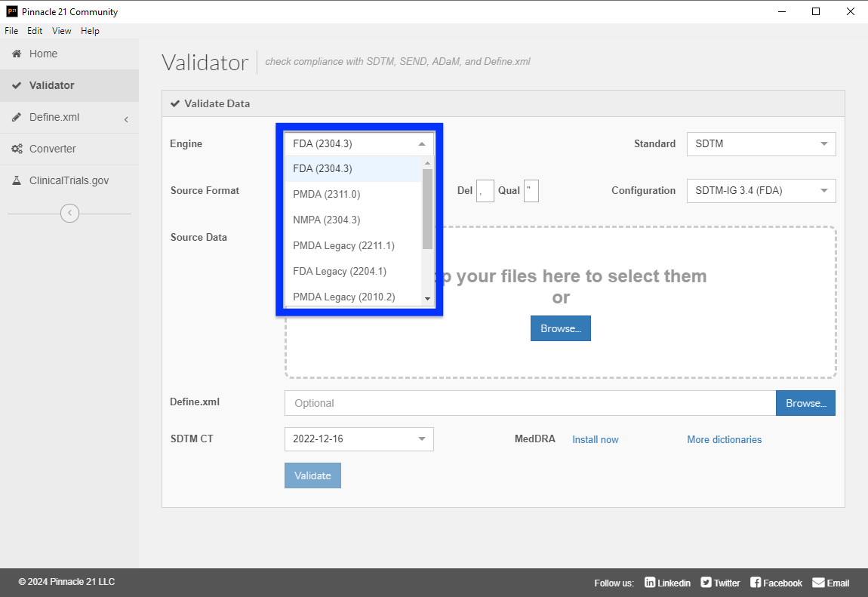Open the Standard dropdown showing SDTM
Viewport: 868px width, 597px height.
(761, 144)
